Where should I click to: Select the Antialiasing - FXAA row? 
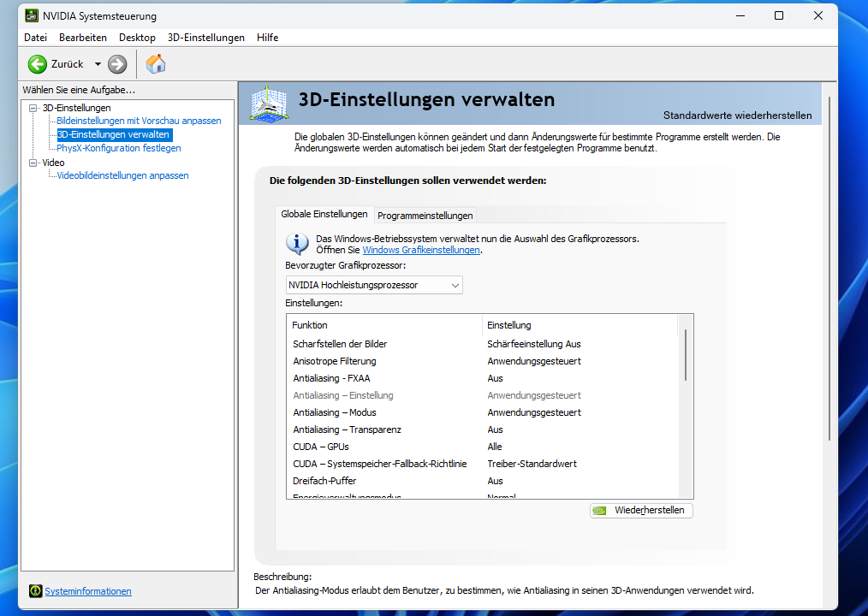click(482, 378)
